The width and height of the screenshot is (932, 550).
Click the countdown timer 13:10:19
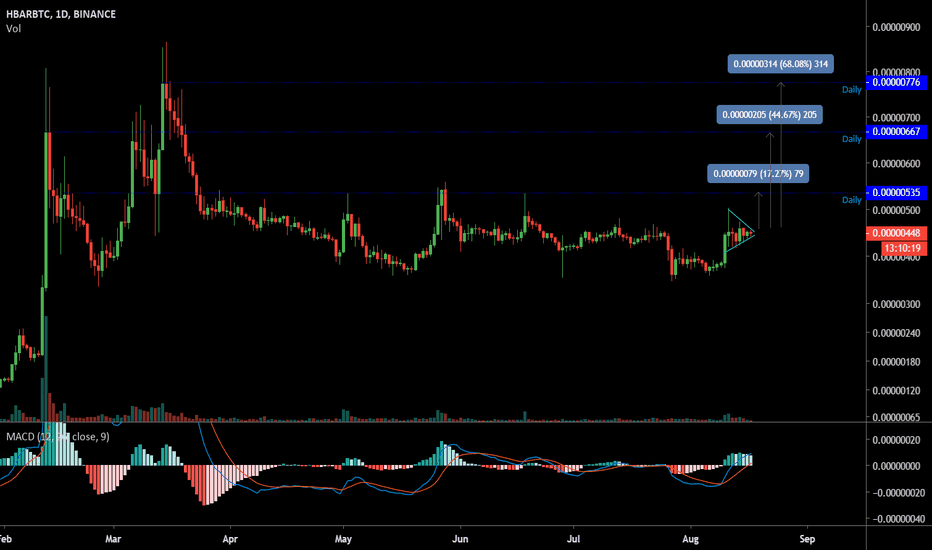pos(903,249)
